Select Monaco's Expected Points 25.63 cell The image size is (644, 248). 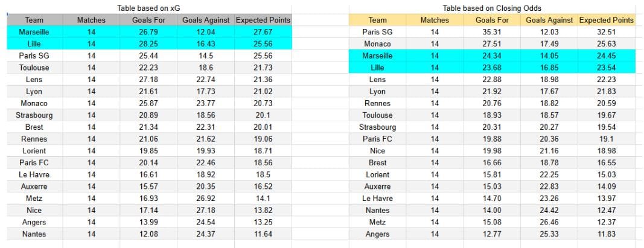[x=607, y=44]
